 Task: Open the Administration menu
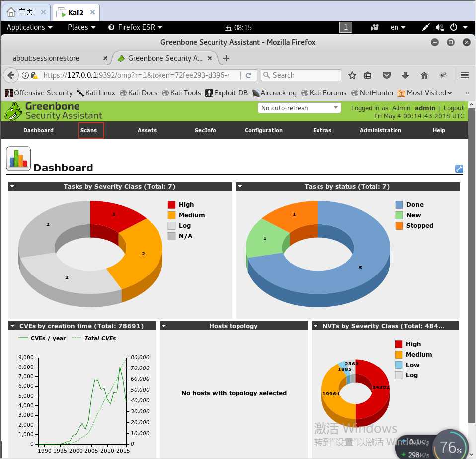[381, 130]
